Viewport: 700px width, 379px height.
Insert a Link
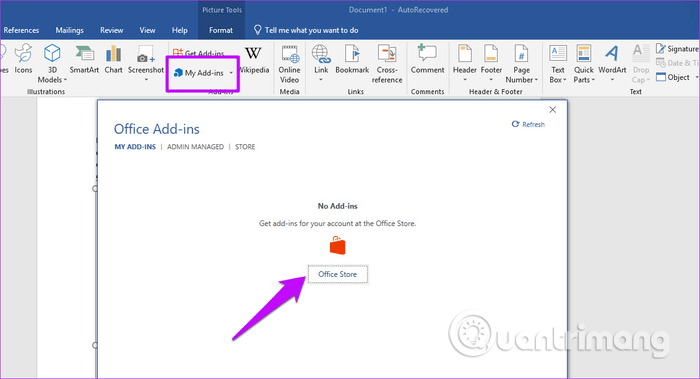click(321, 62)
